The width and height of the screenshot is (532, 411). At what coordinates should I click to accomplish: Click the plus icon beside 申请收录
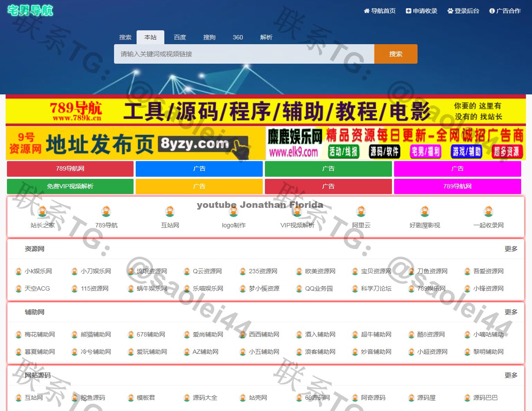(x=408, y=11)
